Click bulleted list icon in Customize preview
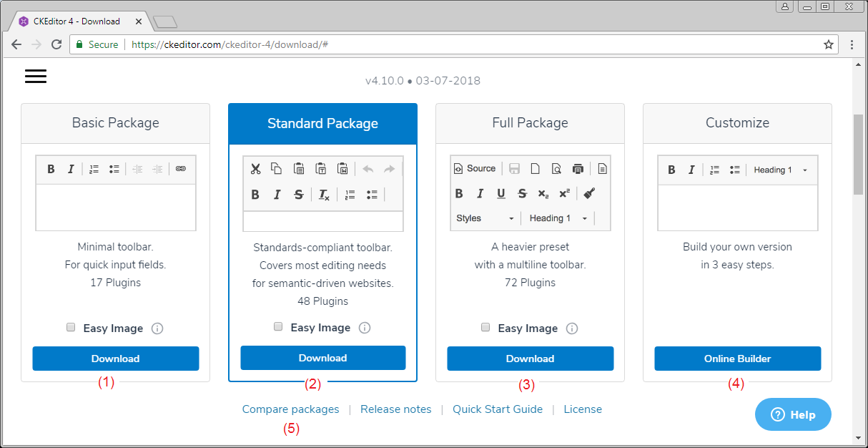 [734, 170]
